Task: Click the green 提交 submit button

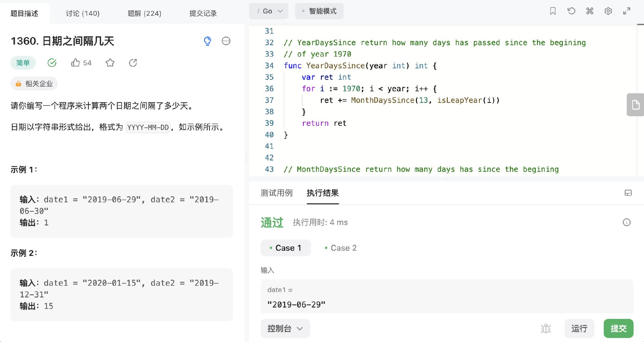Action: pyautogui.click(x=618, y=328)
